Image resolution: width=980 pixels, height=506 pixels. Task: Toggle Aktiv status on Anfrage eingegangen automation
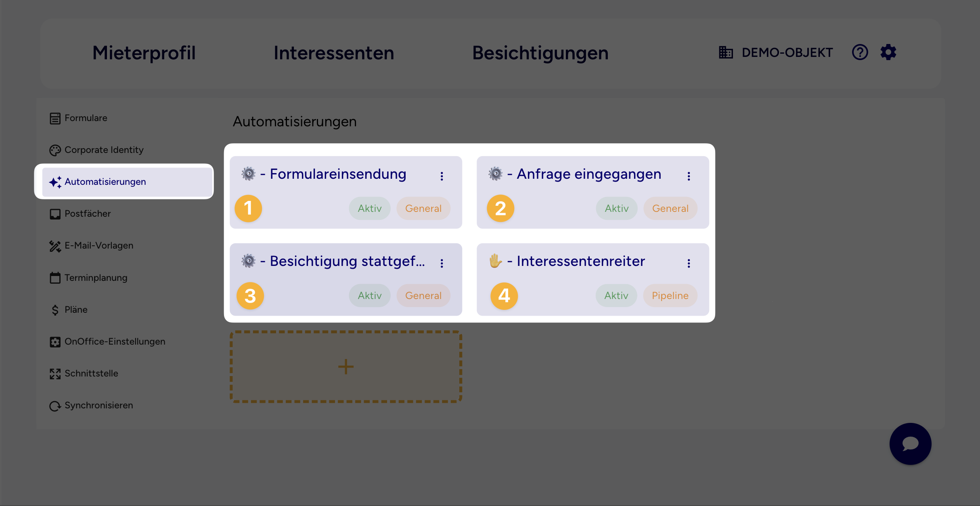(x=616, y=208)
